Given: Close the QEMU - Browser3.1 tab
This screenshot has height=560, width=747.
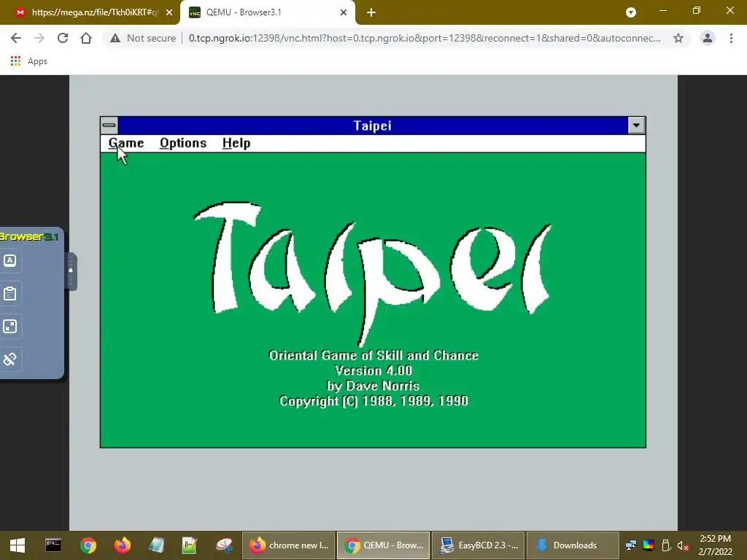Looking at the screenshot, I should click(344, 13).
